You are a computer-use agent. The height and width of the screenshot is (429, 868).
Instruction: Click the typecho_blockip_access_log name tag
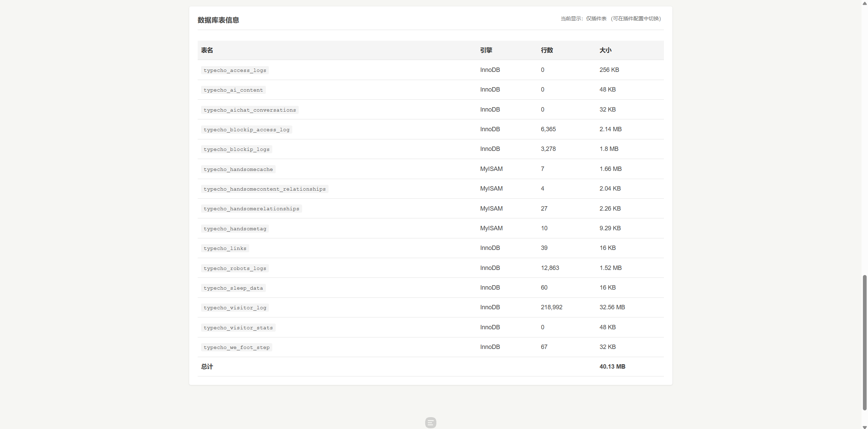[x=246, y=130]
